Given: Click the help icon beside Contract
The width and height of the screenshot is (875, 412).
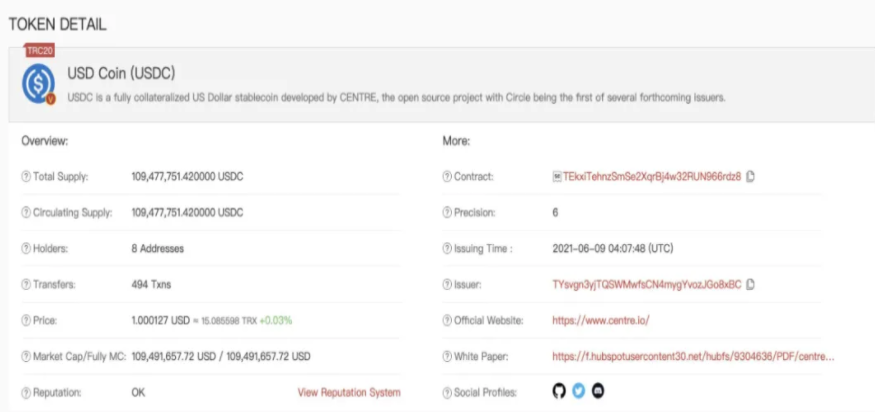Looking at the screenshot, I should (447, 177).
